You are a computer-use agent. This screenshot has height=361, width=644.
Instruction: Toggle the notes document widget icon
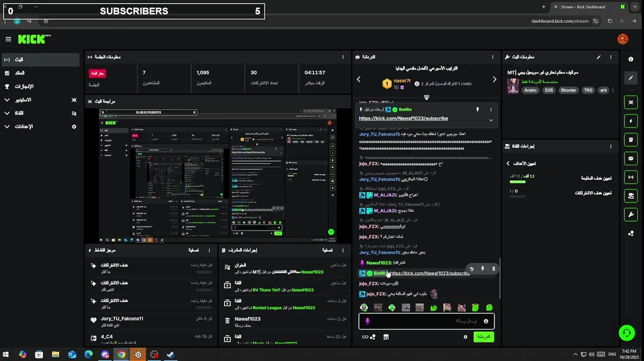click(631, 139)
